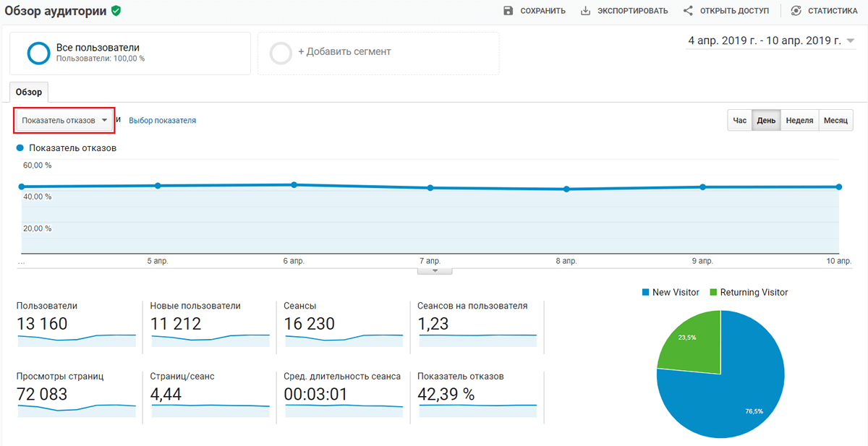Click Добавить сегмент to add segment
The width and height of the screenshot is (868, 446).
pyautogui.click(x=344, y=52)
